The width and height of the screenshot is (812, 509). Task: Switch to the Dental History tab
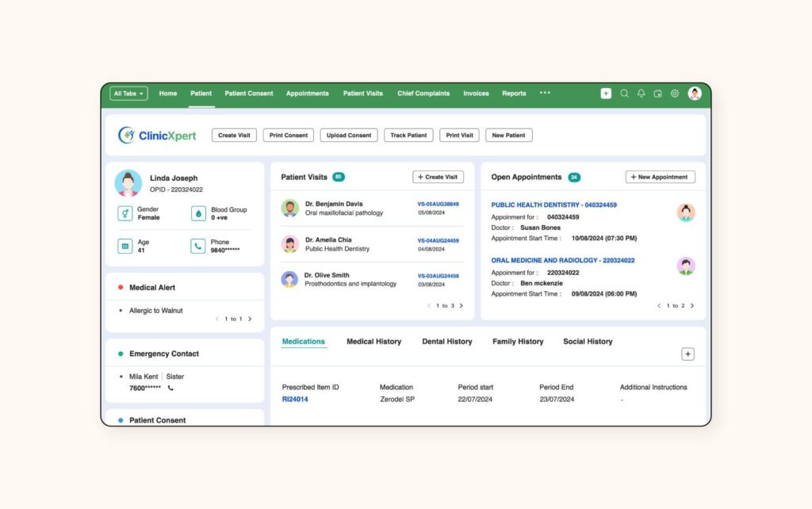pyautogui.click(x=446, y=342)
